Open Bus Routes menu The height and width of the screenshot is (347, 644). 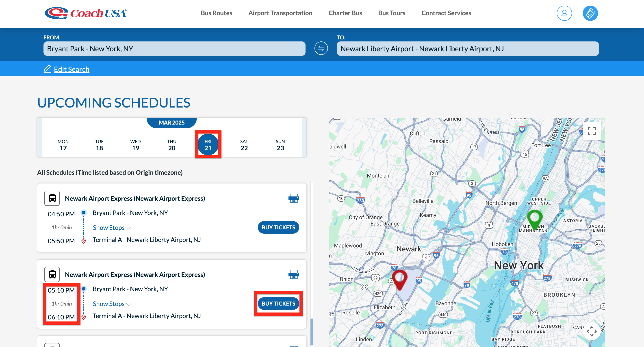coord(216,13)
